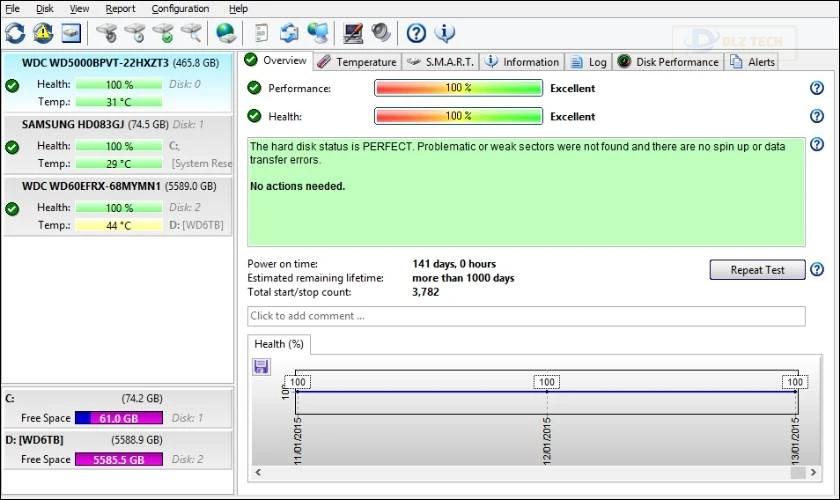Open the configuration laptop-with-pen toolbar icon
This screenshot has width=840, height=500.
point(353,33)
